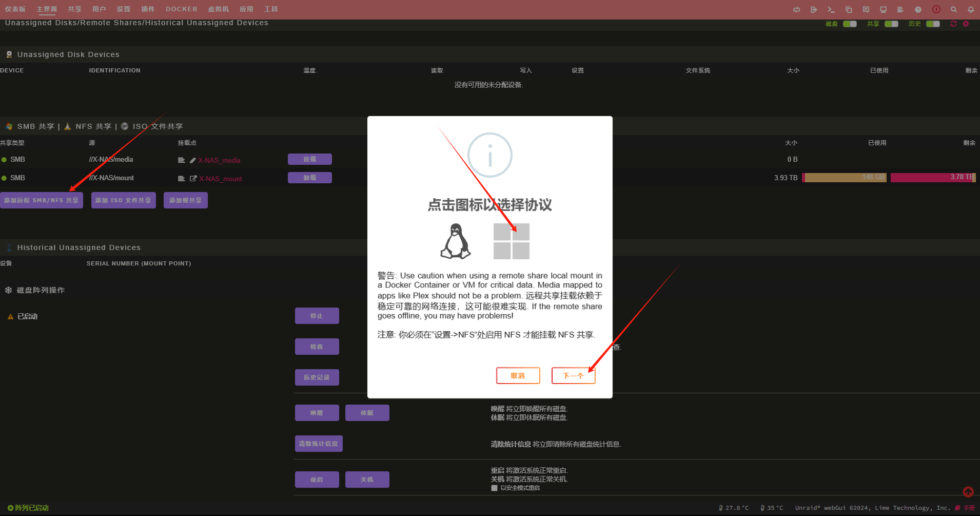Click the 取消 cancel button
Image resolution: width=980 pixels, height=516 pixels.
point(518,375)
